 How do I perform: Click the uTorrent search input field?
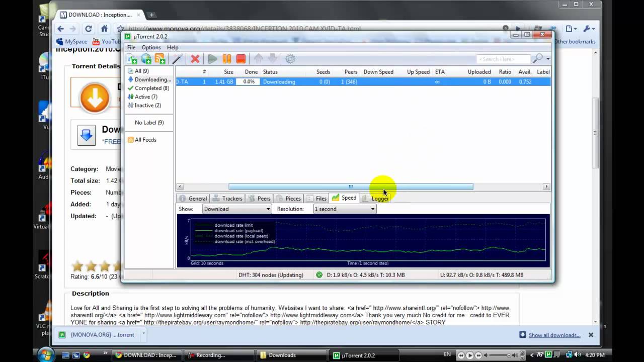pyautogui.click(x=503, y=59)
